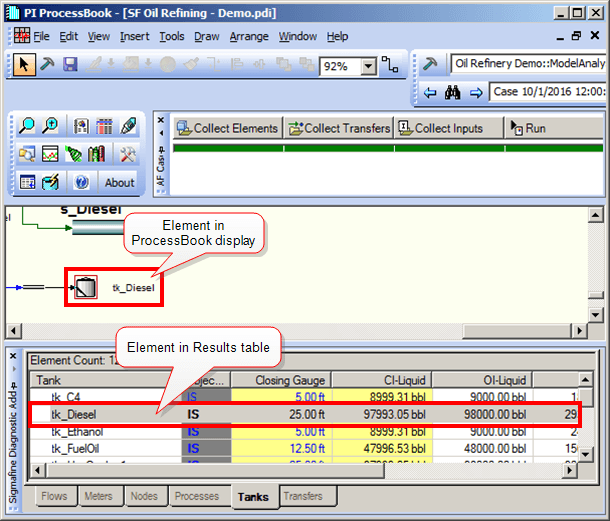The height and width of the screenshot is (521, 610).
Task: Sort by the Tank column header
Action: pos(105,380)
